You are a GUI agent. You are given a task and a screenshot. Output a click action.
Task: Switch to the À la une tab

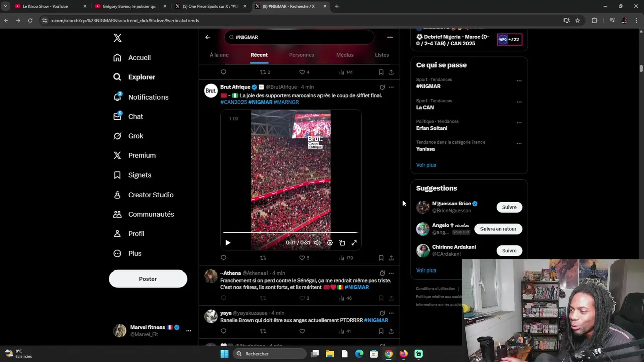219,55
